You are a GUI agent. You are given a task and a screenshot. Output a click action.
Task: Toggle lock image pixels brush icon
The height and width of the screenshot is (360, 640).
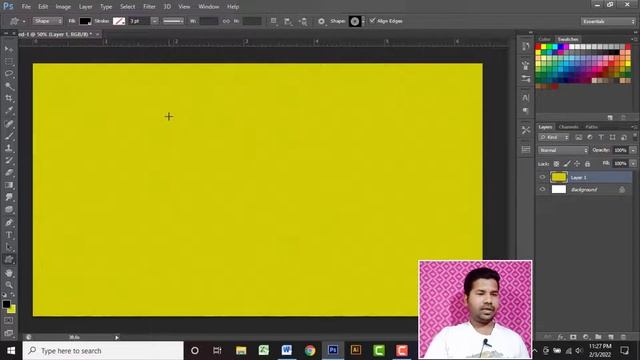567,164
